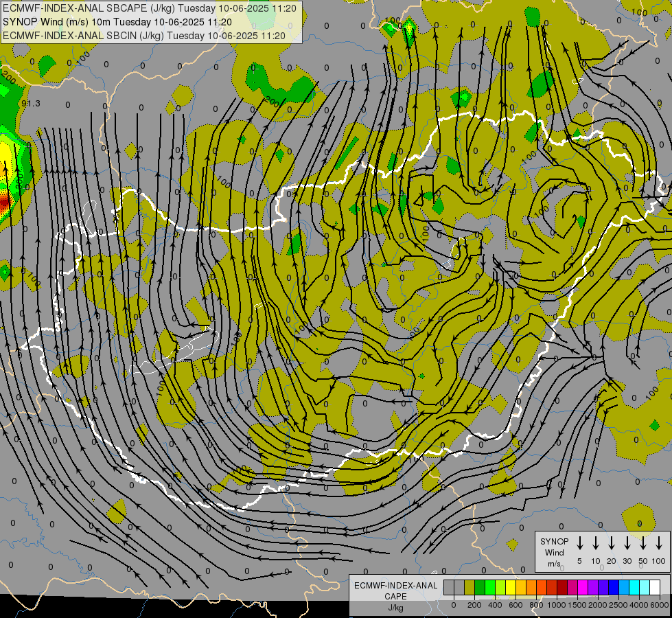Click the 2500 tick label in CAPE legend

[618, 605]
